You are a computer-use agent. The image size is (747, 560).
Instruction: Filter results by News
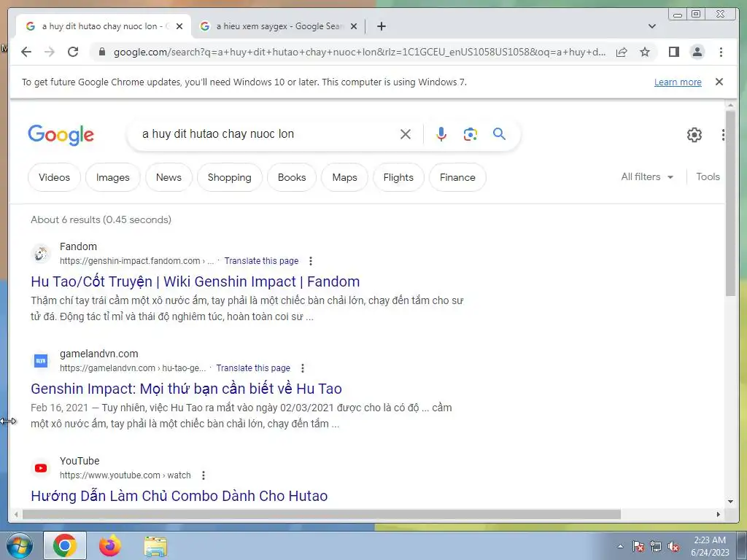point(169,177)
